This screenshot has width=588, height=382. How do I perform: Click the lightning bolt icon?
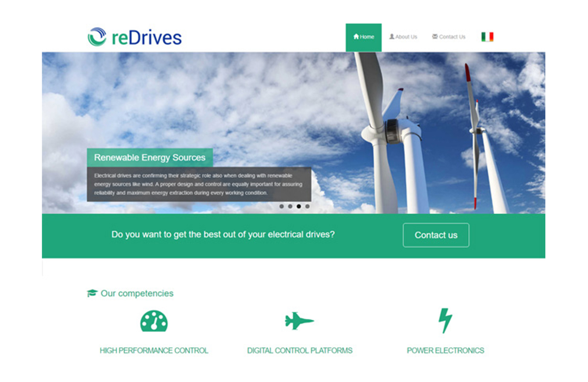tap(445, 321)
